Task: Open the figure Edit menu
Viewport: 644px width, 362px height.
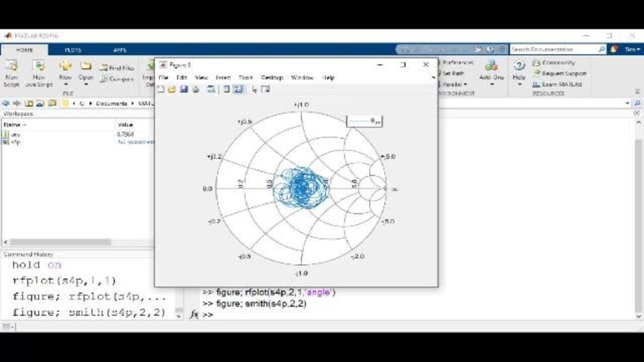Action: click(x=182, y=77)
